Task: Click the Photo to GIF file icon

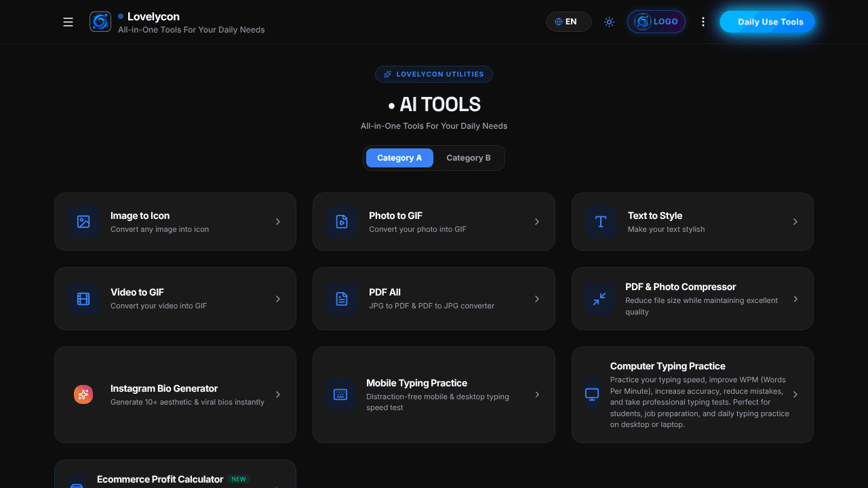Action: tap(342, 222)
